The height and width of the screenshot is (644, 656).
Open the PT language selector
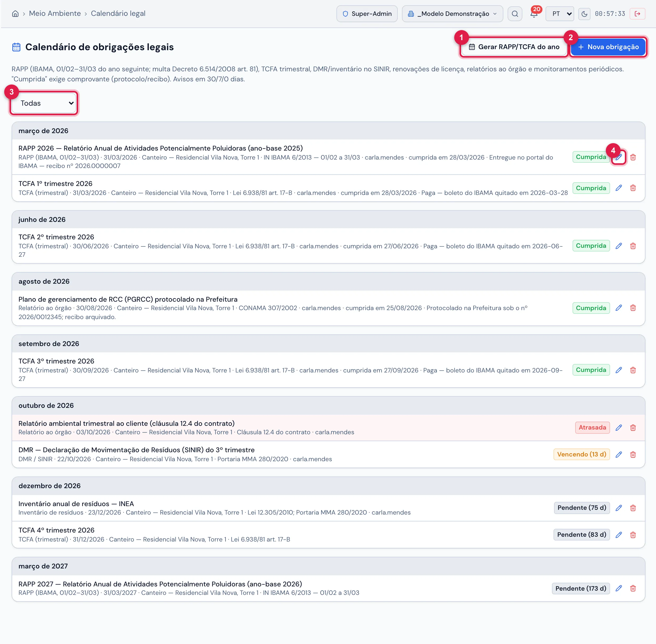click(560, 14)
